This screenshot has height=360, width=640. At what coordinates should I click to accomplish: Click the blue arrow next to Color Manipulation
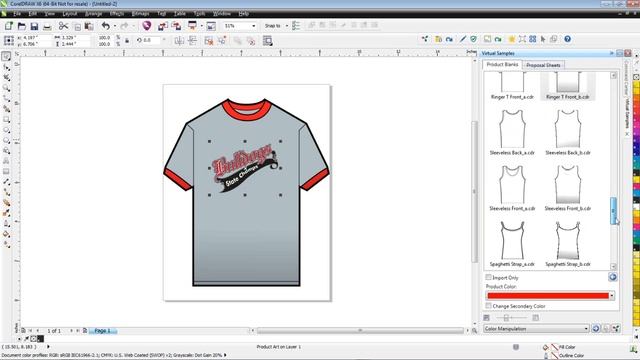596,329
